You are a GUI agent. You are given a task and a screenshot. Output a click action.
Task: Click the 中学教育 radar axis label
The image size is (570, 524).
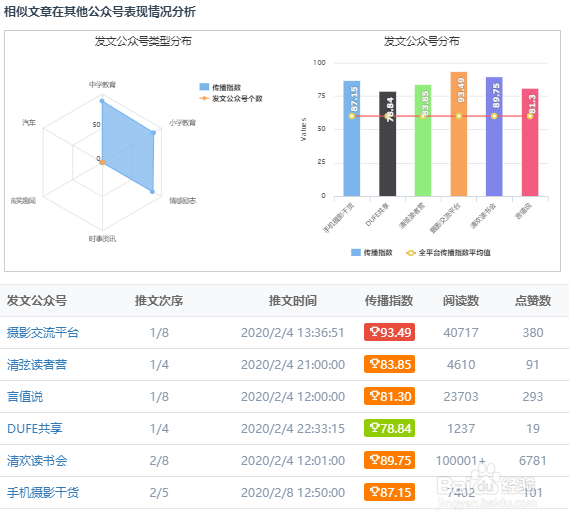point(103,85)
